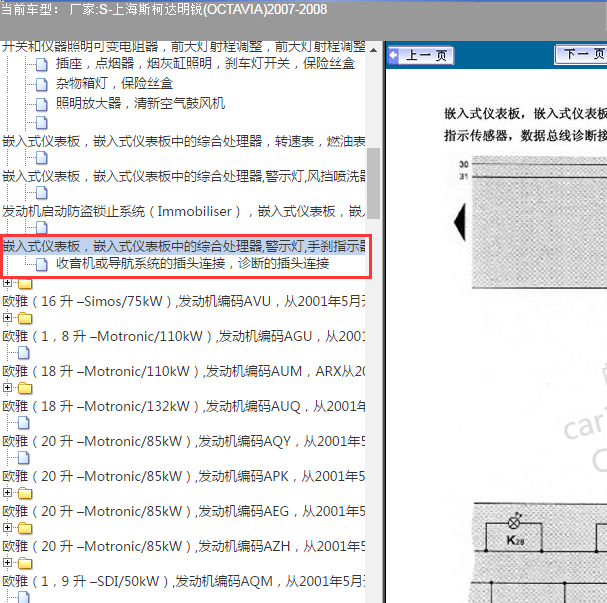Select folder icon between AEG and AZH rows
The height and width of the screenshot is (603, 607).
pyautogui.click(x=25, y=528)
